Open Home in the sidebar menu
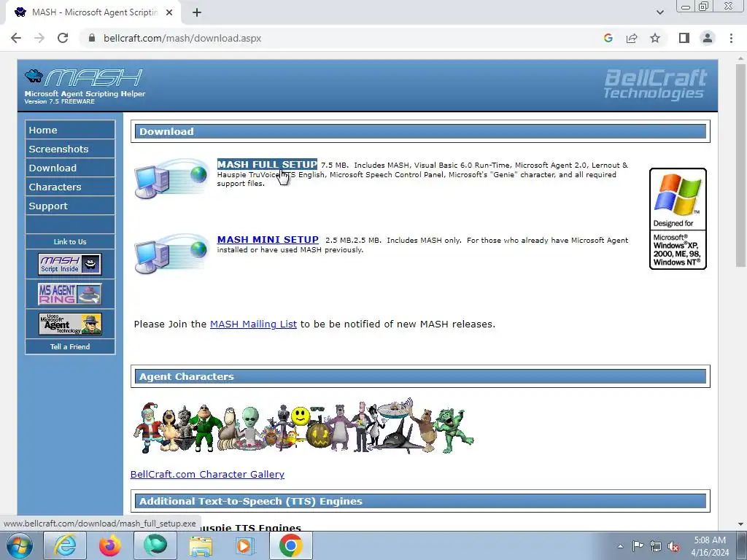747x560 pixels. click(70, 130)
